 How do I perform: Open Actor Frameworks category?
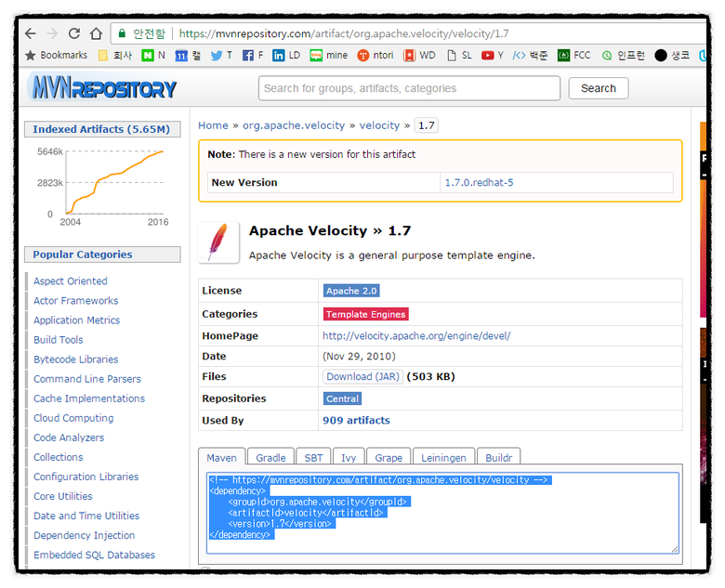76,300
